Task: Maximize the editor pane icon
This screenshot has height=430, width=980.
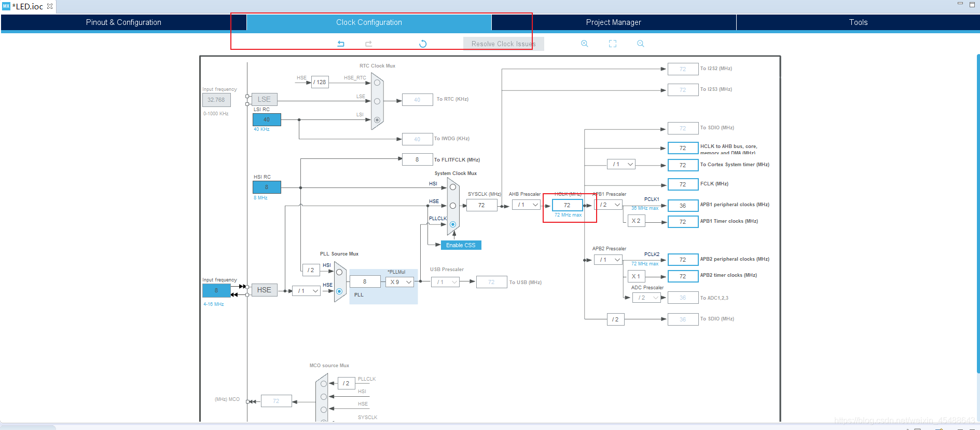Action: [972, 4]
